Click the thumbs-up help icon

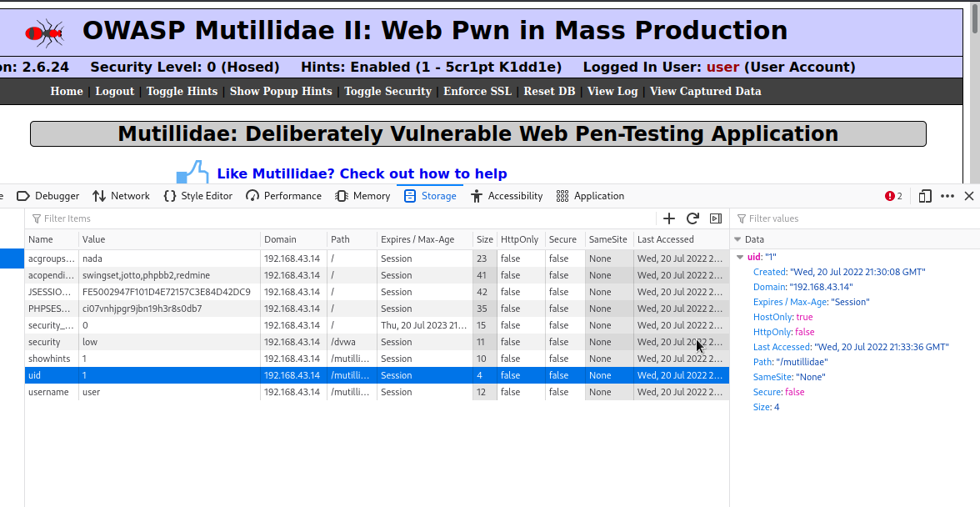pyautogui.click(x=192, y=172)
